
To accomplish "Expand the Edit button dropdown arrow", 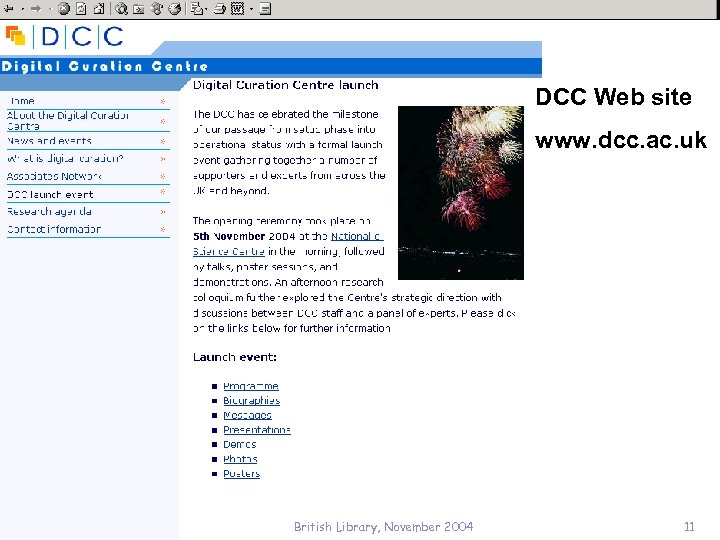I will [x=251, y=9].
